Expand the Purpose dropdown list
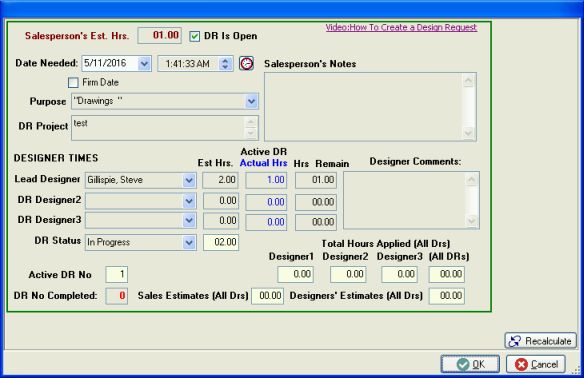Viewport: 584px width, 378px height. (252, 101)
